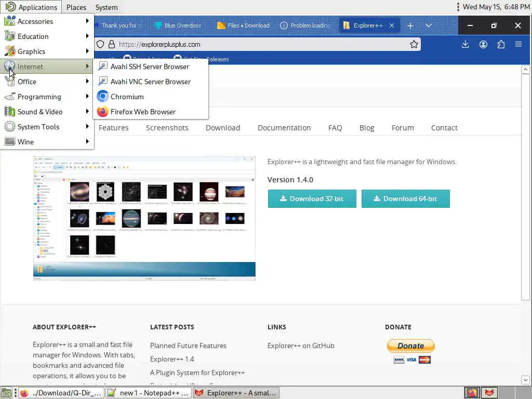Expand the Wine submenu arrow
The image size is (532, 399).
click(x=87, y=141)
